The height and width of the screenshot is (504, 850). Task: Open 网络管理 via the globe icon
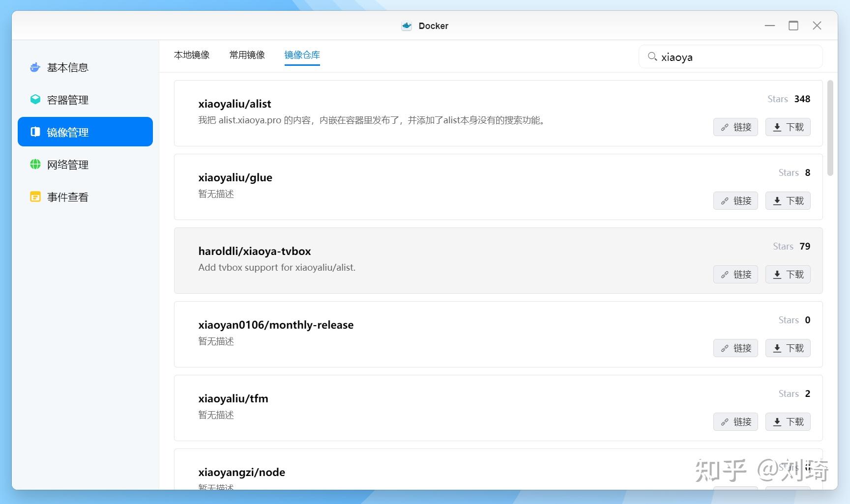pos(35,164)
